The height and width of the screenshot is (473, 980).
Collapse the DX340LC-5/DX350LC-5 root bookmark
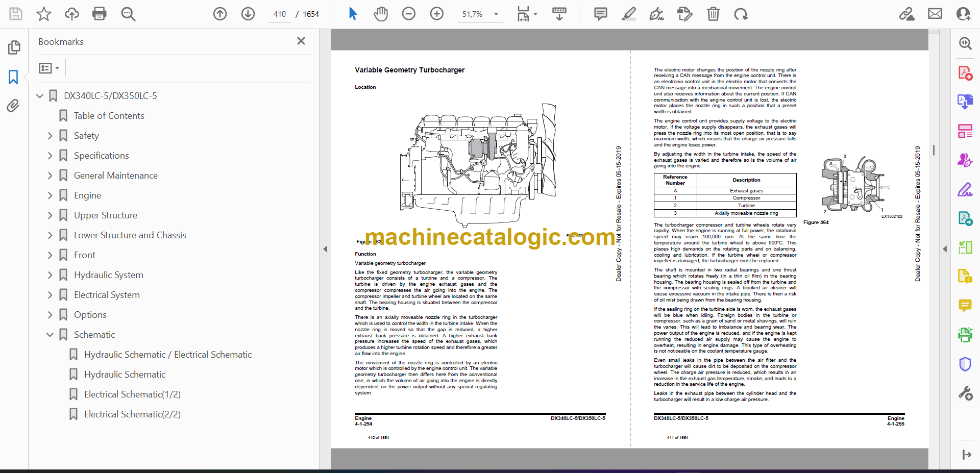point(40,96)
